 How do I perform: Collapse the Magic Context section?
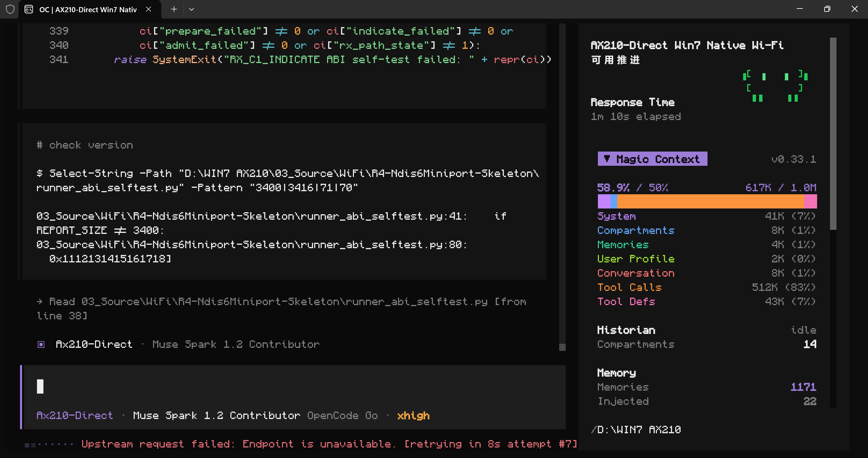[x=652, y=159]
